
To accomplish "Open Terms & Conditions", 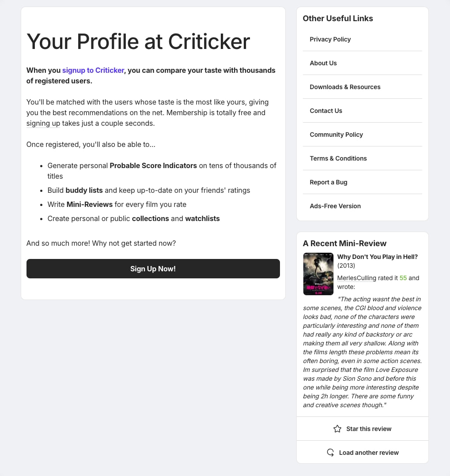I will (338, 158).
